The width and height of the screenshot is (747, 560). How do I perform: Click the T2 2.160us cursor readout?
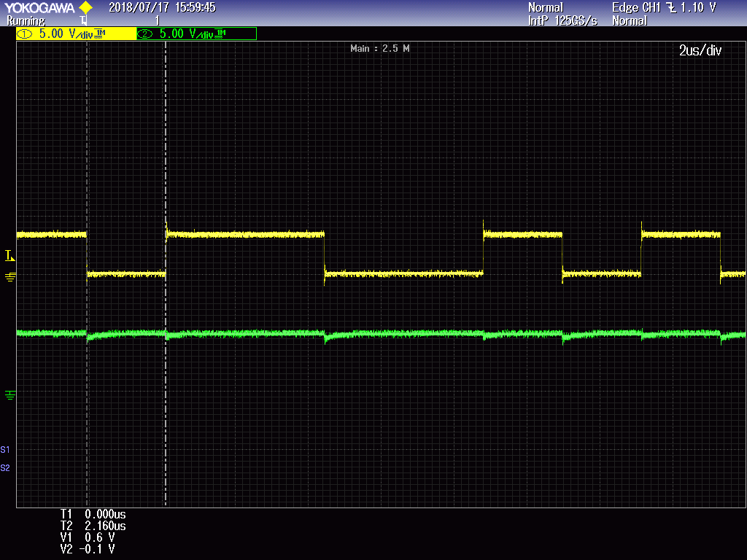tap(93, 526)
